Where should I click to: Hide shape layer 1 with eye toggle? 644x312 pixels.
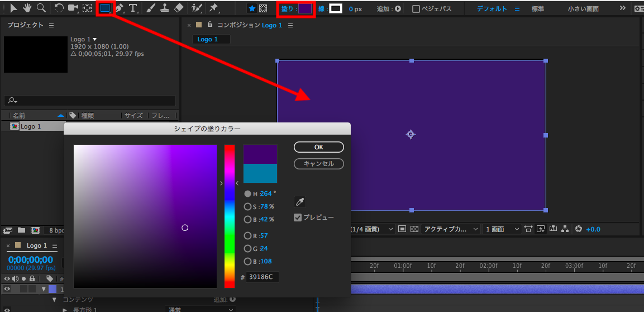7,289
